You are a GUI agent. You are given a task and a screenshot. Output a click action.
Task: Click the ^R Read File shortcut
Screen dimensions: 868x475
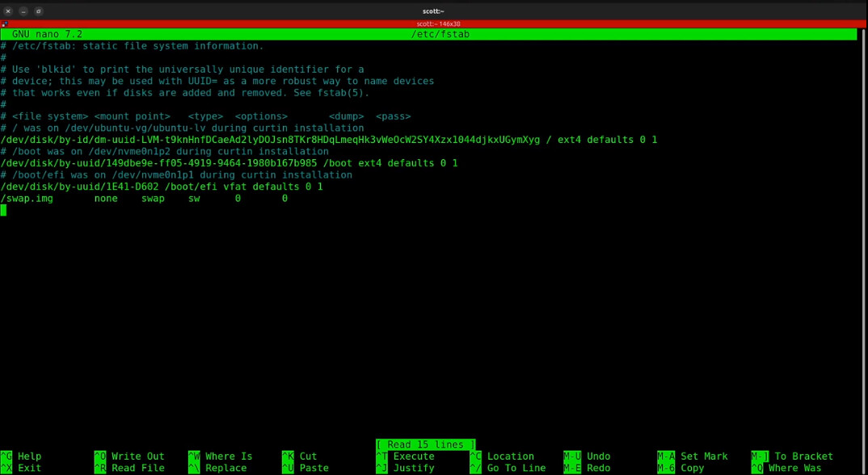(x=129, y=468)
